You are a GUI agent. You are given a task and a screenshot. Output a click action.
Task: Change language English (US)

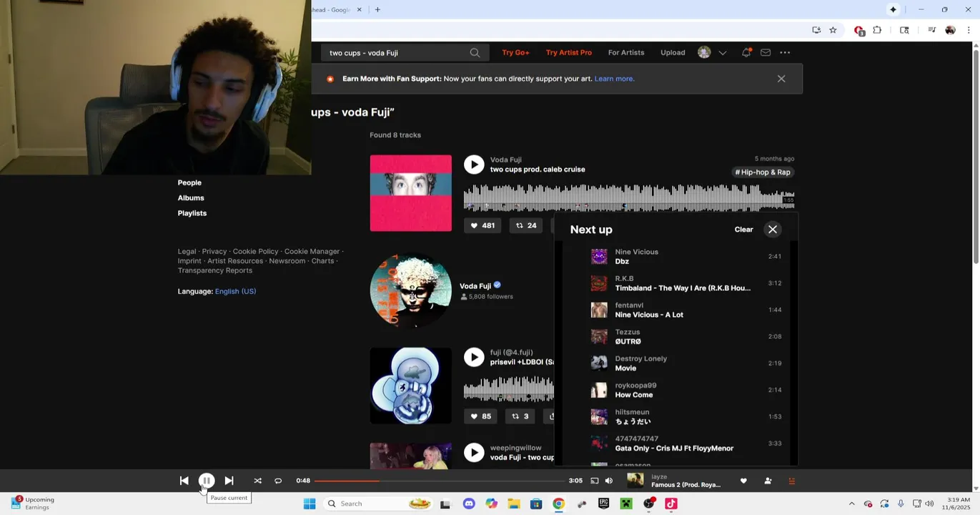(235, 292)
